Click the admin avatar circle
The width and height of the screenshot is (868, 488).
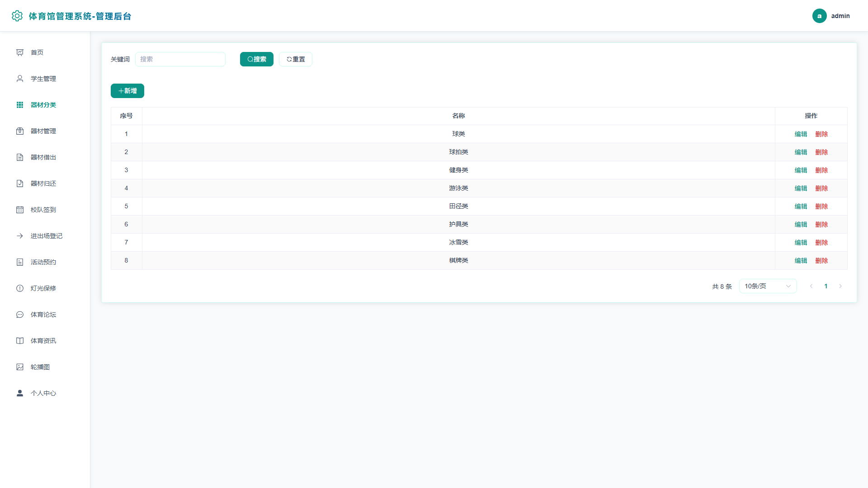click(819, 16)
